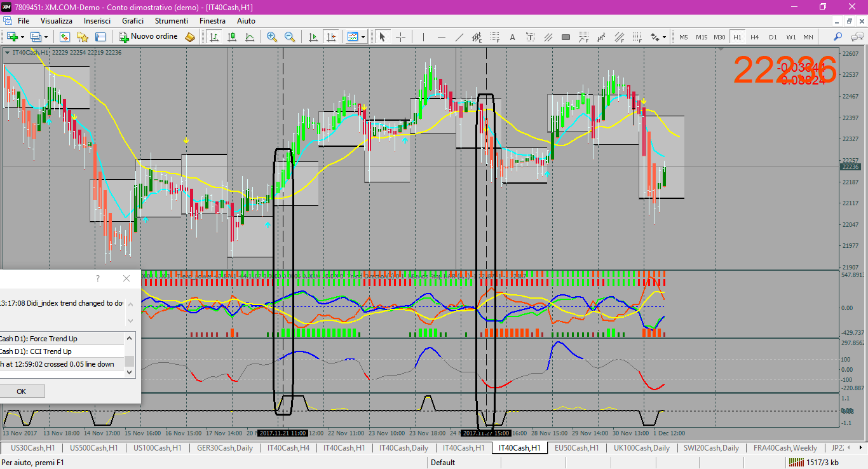Screen dimensions: 868x469
Task: Open the Market Watch panel icon
Action: (x=65, y=37)
